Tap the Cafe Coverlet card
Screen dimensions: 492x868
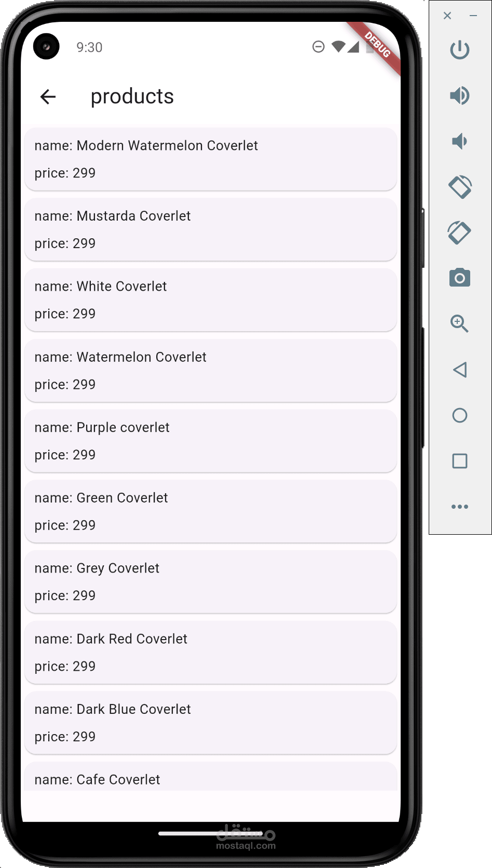(211, 777)
